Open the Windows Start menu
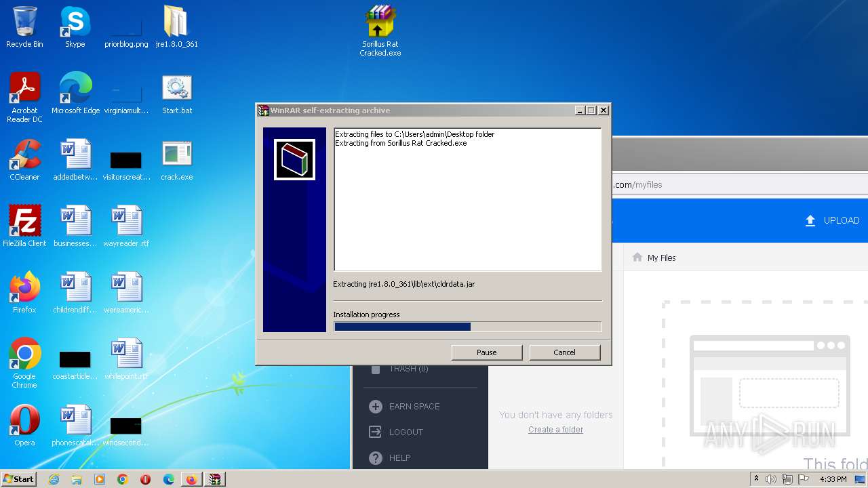 pyautogui.click(x=19, y=479)
